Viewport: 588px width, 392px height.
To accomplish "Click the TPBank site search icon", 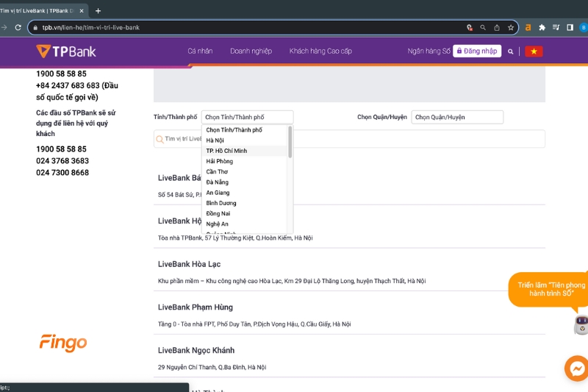I will tap(510, 51).
